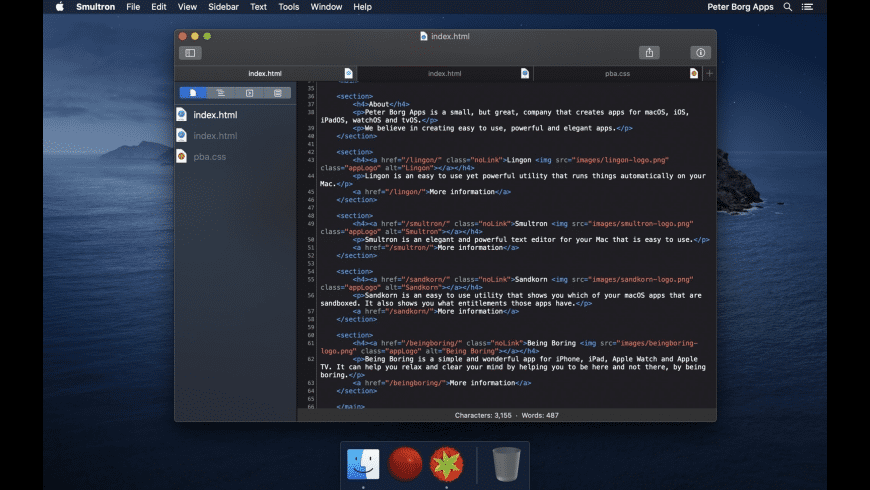Toggle the sidebar visibility button
The height and width of the screenshot is (490, 870).
(190, 53)
